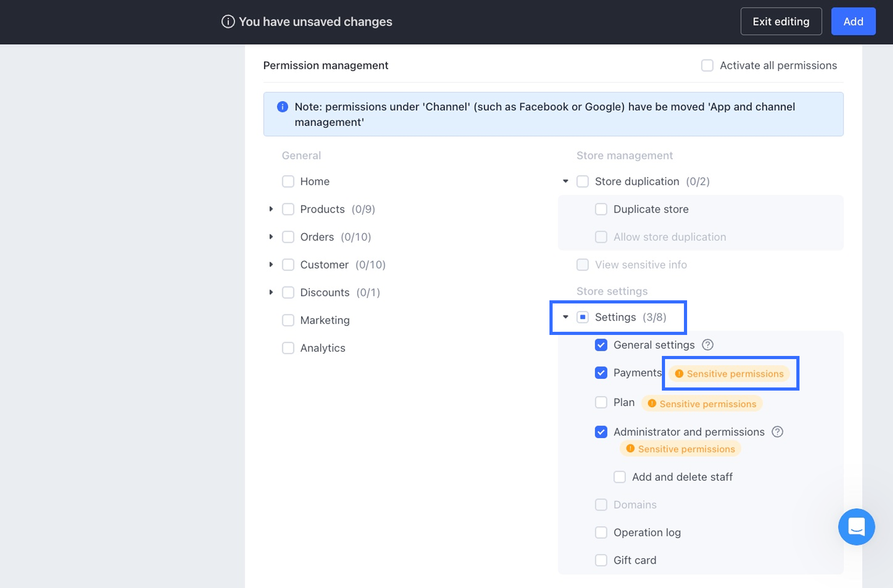Click the unsaved changes info icon
The height and width of the screenshot is (588, 893).
coord(228,22)
